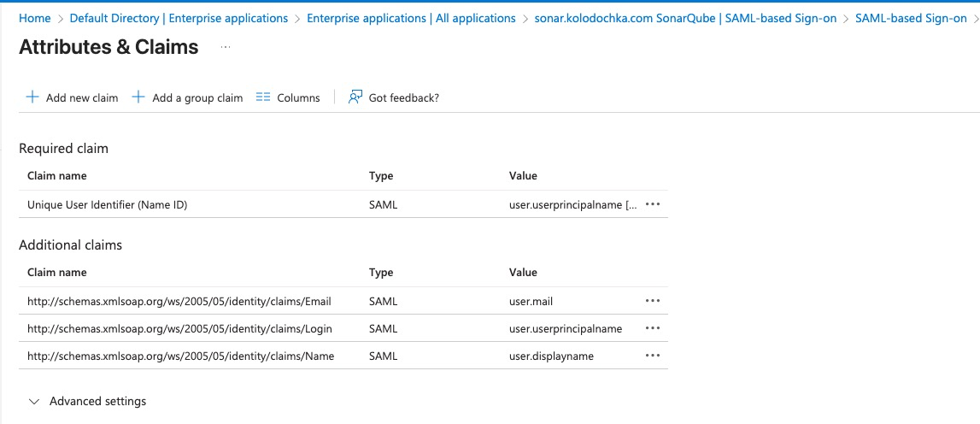Click the Attributes & Claims page title
The height and width of the screenshot is (424, 980).
(109, 47)
